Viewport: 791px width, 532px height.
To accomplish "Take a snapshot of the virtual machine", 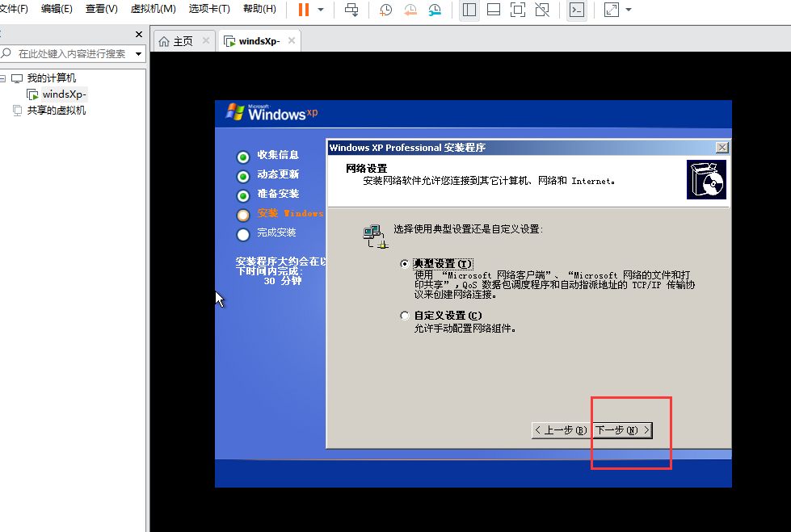I will coord(386,10).
